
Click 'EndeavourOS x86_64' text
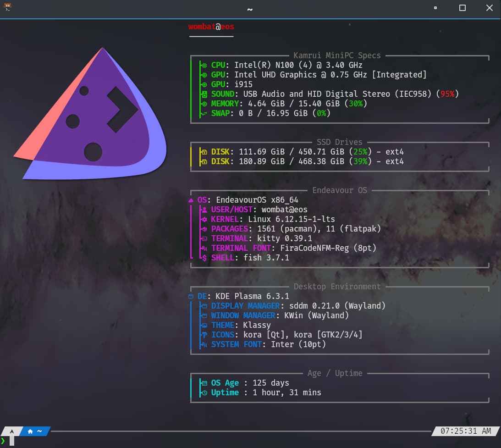click(257, 200)
